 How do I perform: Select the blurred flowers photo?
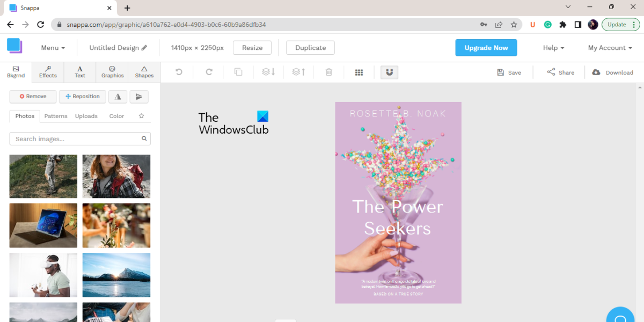116,225
